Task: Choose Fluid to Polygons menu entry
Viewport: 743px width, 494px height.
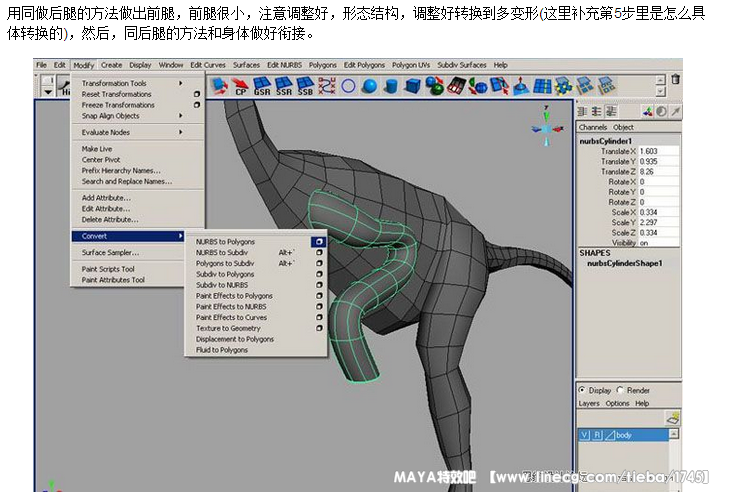Action: click(221, 350)
